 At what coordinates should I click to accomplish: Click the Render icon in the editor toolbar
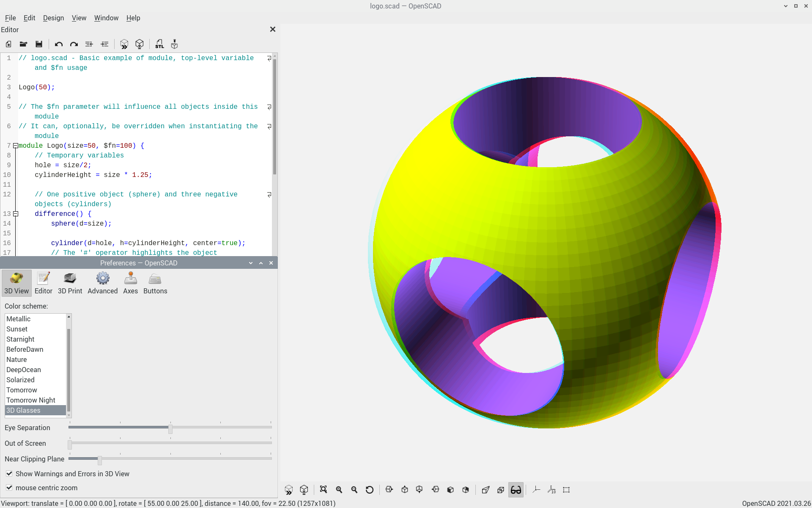[140, 44]
